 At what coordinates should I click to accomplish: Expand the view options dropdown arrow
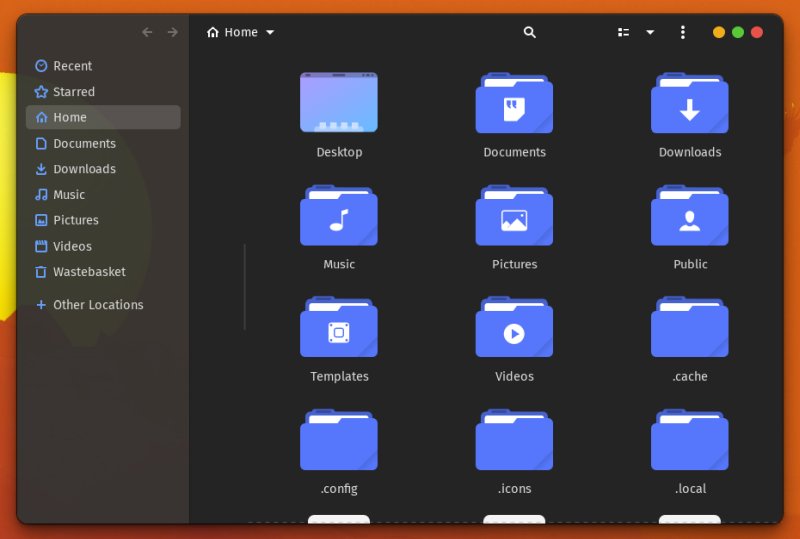tap(650, 32)
